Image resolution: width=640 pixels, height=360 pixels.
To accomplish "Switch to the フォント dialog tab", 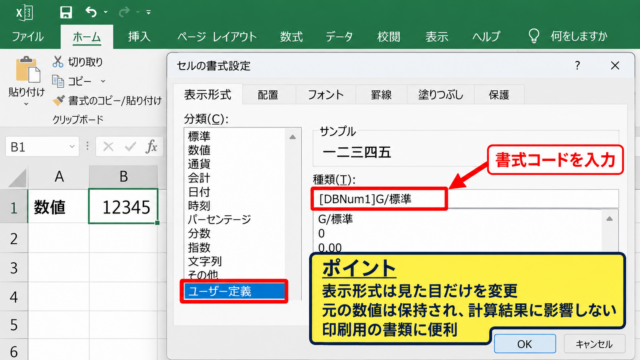I will (x=325, y=95).
